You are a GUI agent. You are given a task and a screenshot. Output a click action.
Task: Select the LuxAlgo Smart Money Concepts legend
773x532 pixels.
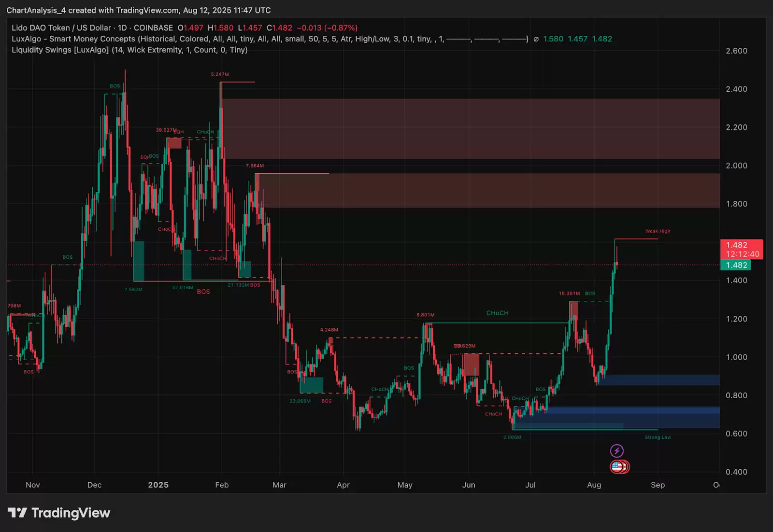pos(270,39)
